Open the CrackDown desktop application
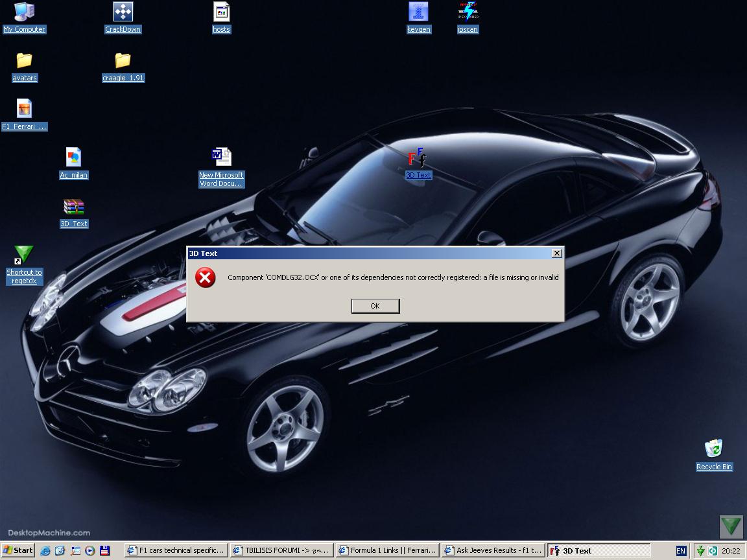This screenshot has height=560, width=747. pyautogui.click(x=122, y=12)
